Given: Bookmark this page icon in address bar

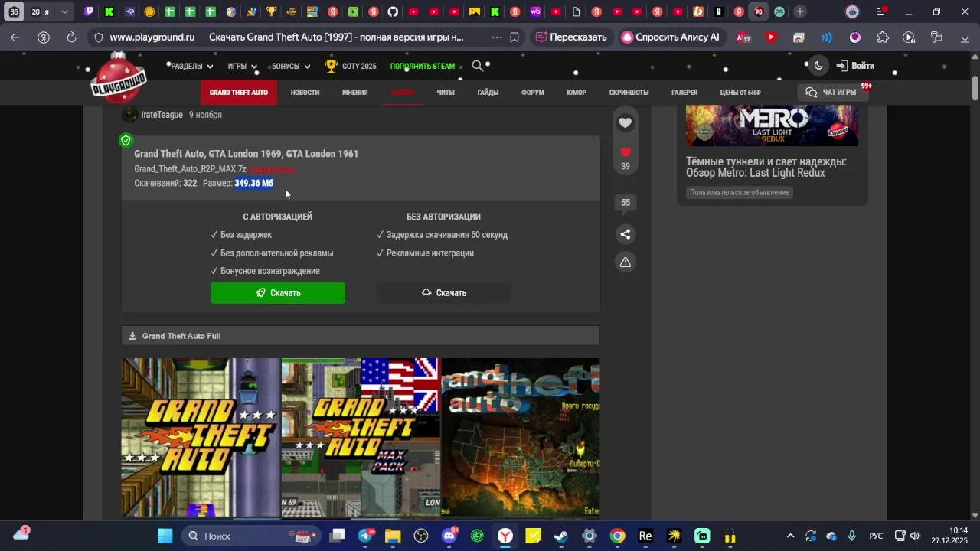Looking at the screenshot, I should pos(514,37).
